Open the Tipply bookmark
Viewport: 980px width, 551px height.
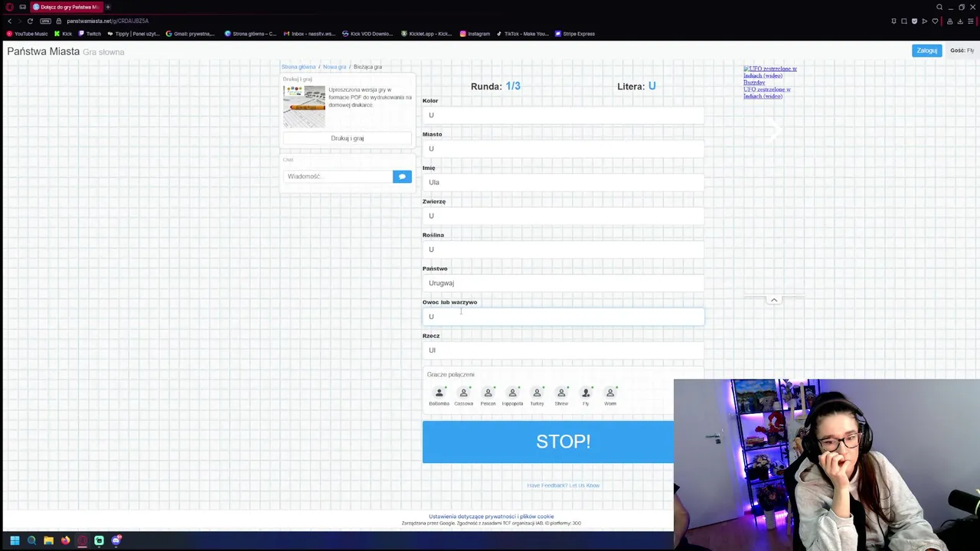(x=133, y=34)
